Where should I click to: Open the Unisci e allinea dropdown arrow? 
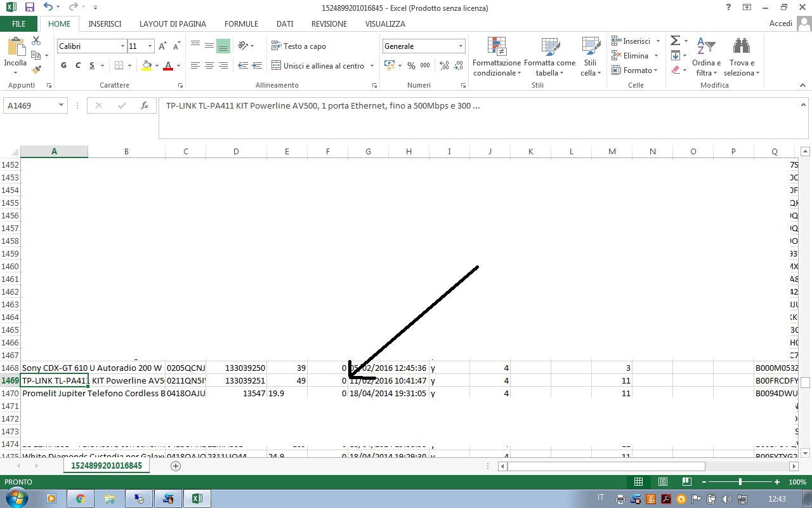[x=371, y=65]
